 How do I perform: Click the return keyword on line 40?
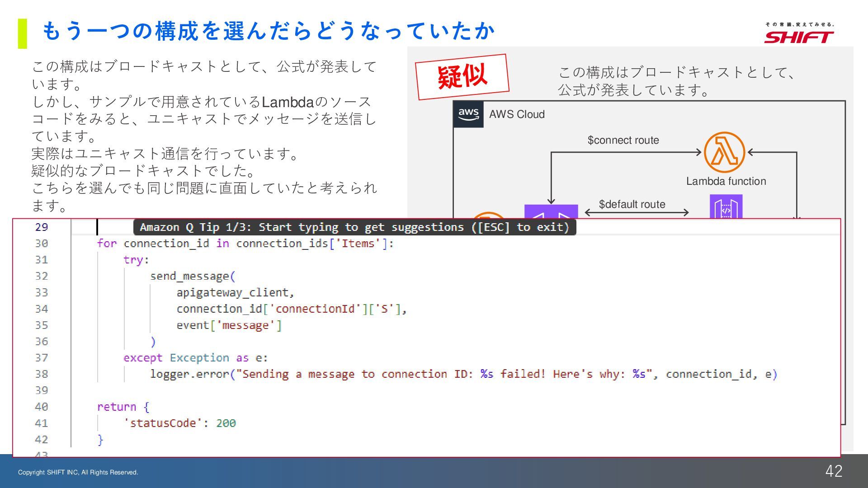pos(116,407)
